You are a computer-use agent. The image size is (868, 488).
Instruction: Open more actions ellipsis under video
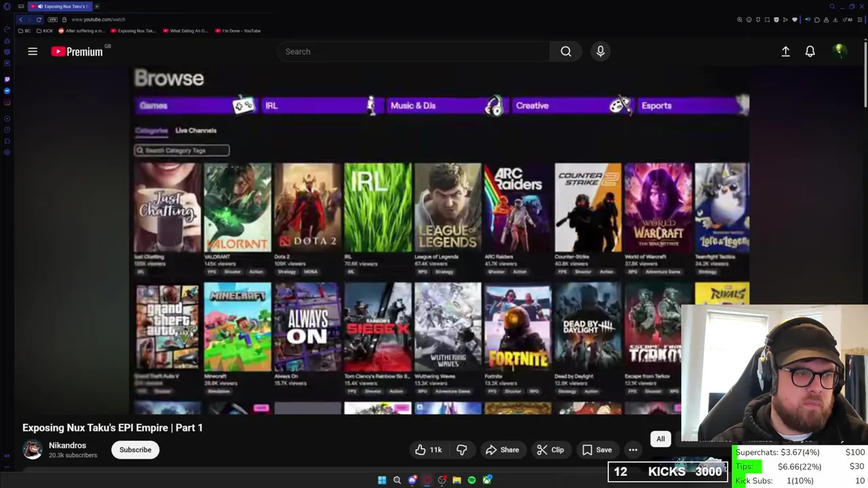(x=633, y=450)
